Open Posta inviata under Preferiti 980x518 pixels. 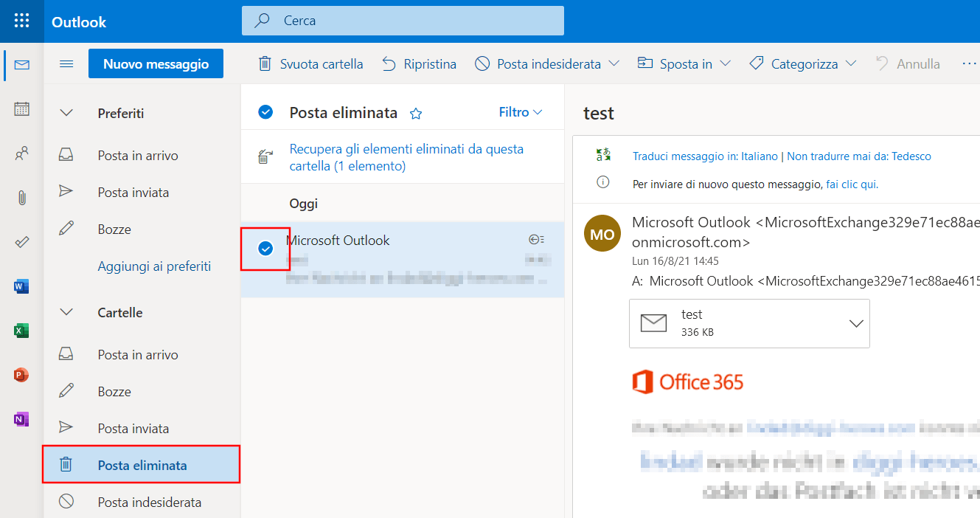[142, 193]
